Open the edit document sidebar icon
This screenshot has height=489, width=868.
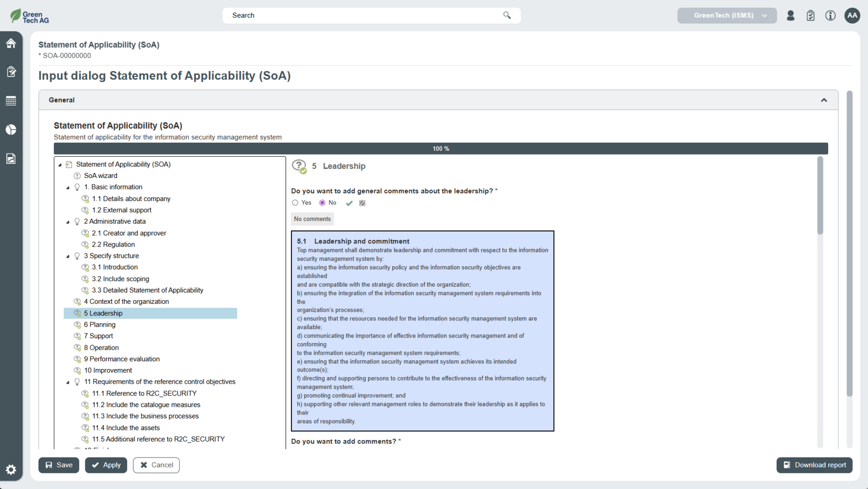click(11, 72)
